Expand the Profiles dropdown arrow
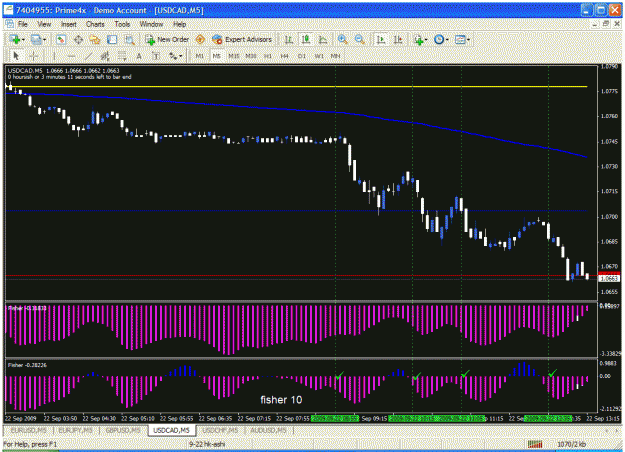 [44, 40]
